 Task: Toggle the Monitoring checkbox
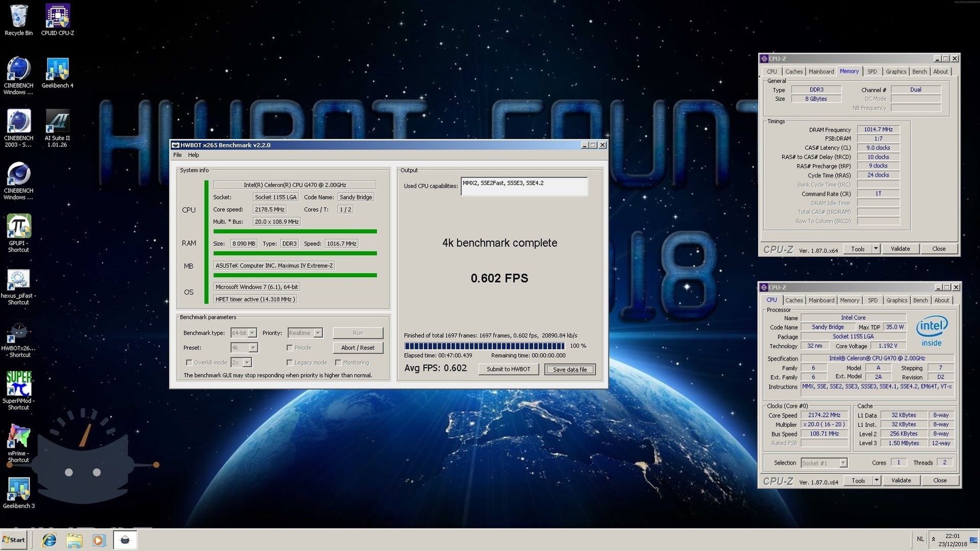[x=338, y=363]
